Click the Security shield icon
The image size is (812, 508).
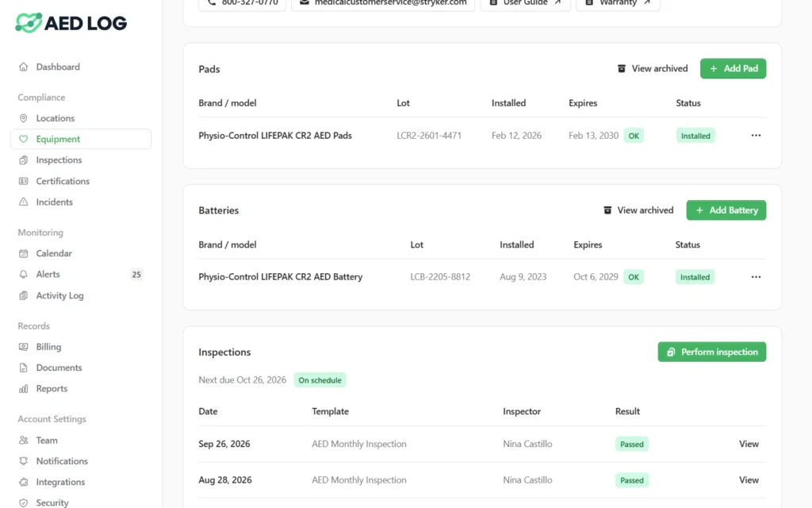click(23, 502)
